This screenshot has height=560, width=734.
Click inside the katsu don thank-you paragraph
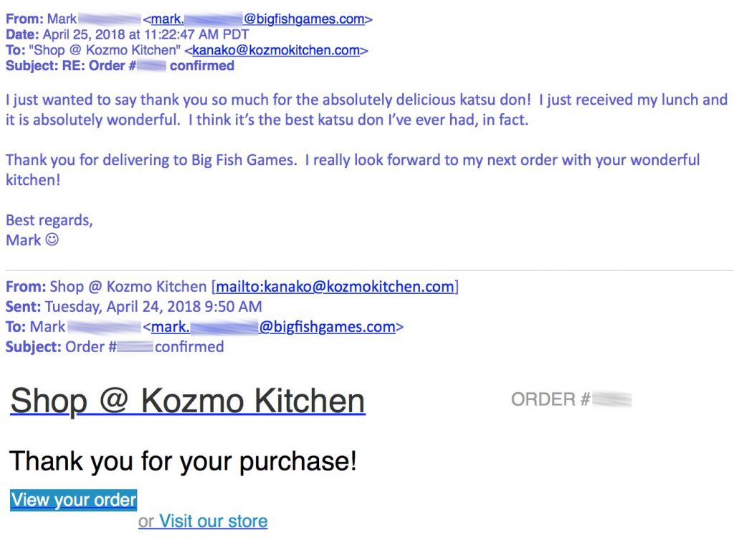(366, 110)
